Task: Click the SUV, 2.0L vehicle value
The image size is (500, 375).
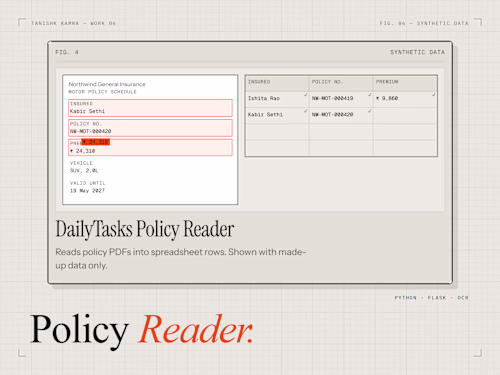Action: coord(84,171)
